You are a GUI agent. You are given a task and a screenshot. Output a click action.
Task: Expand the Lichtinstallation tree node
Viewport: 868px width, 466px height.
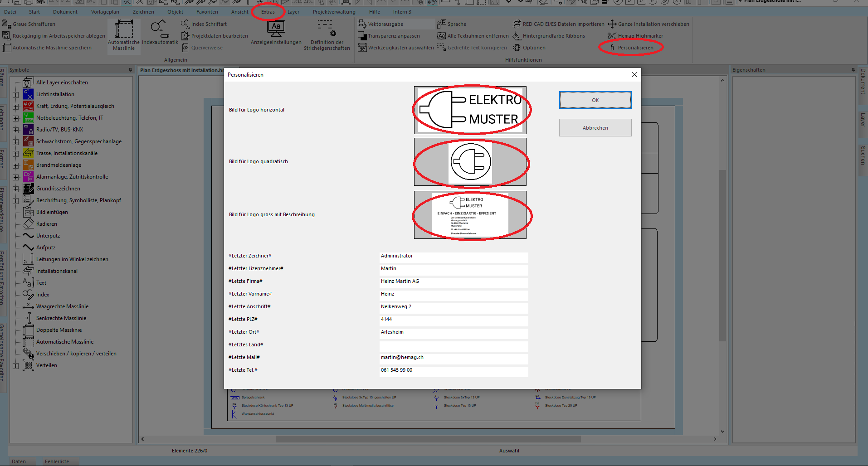click(x=16, y=95)
